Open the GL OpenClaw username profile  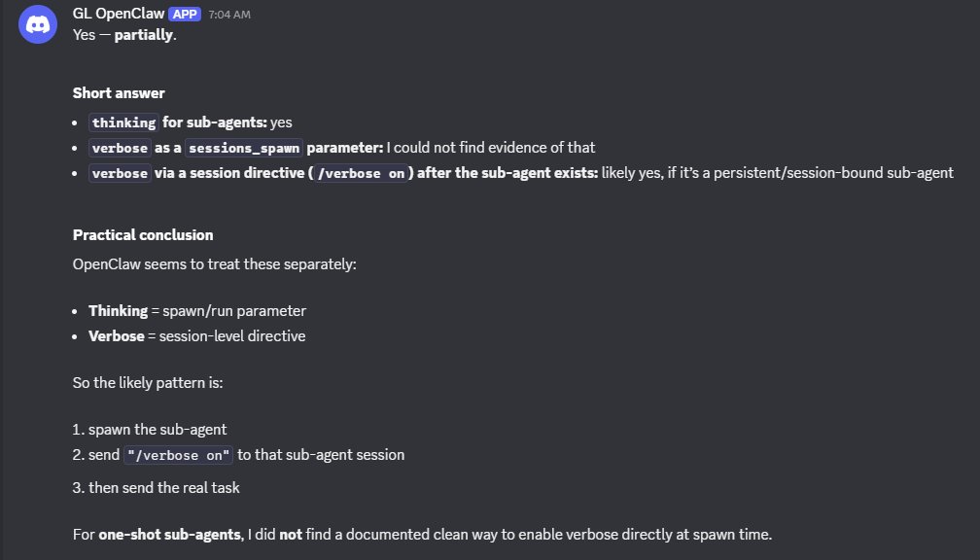tap(119, 14)
